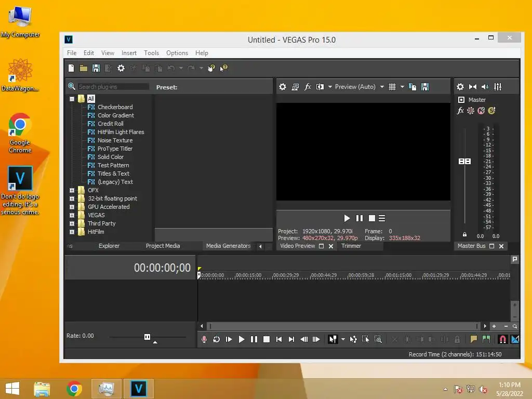This screenshot has height=399, width=532.
Task: Step to Previous Frame in transport
Action: tap(304, 339)
